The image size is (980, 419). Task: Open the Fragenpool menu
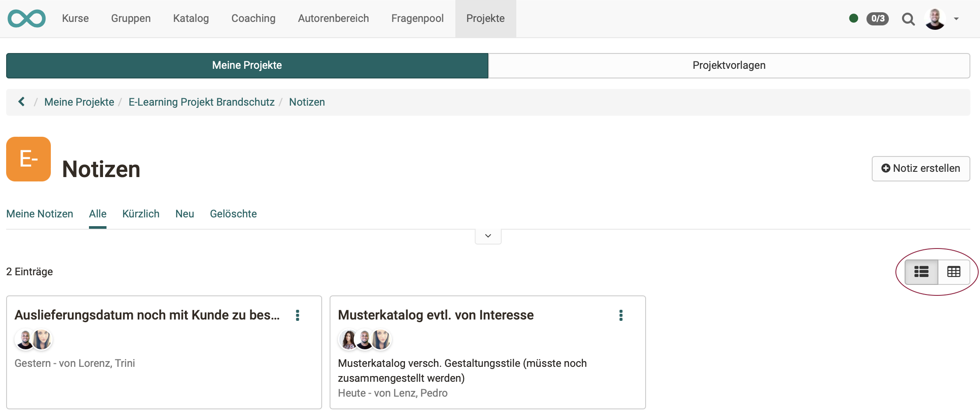point(417,18)
